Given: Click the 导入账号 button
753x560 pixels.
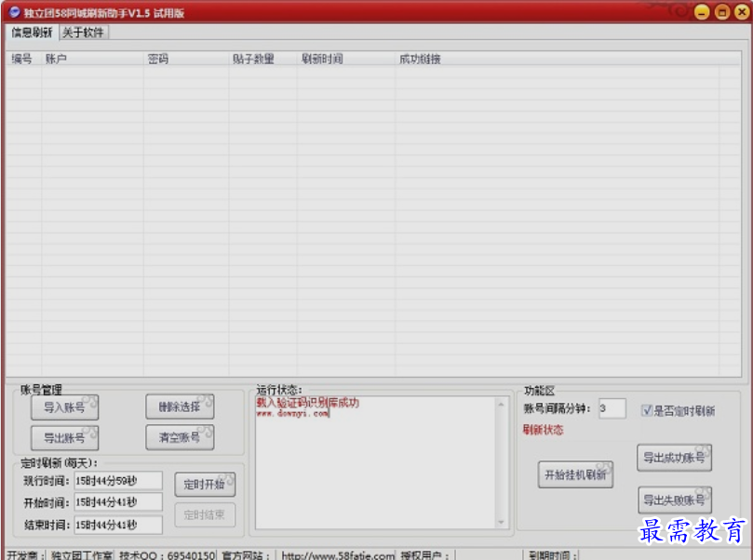Looking at the screenshot, I should point(65,407).
